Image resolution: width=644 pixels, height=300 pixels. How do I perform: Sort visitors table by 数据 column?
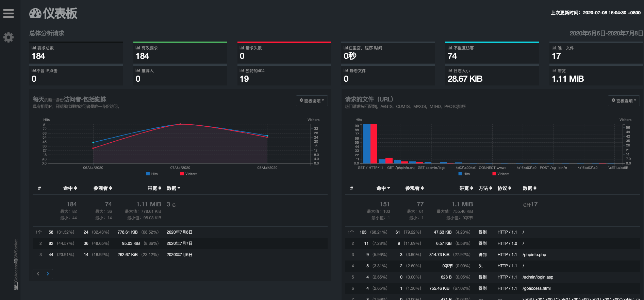click(174, 188)
